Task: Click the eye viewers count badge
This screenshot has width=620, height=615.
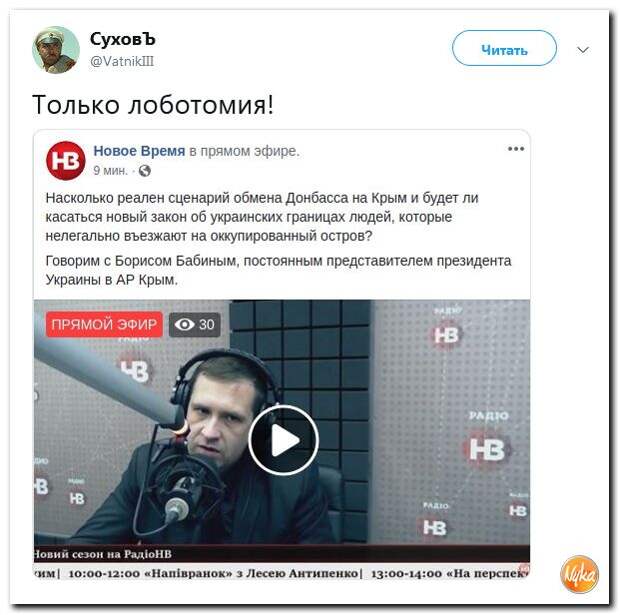Action: [195, 325]
